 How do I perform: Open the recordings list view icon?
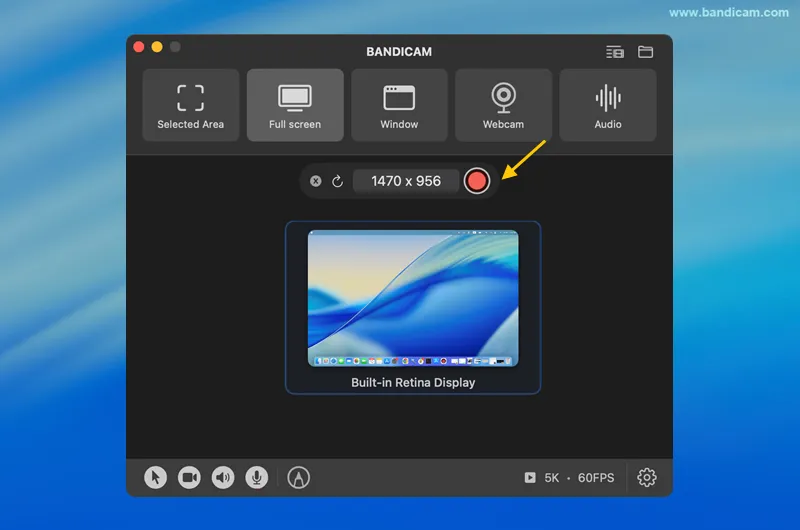click(615, 52)
